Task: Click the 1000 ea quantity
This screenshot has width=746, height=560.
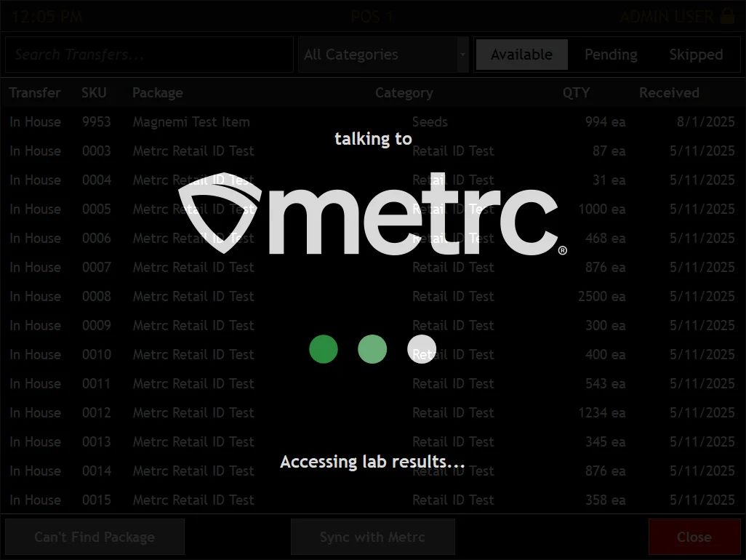Action: (602, 209)
